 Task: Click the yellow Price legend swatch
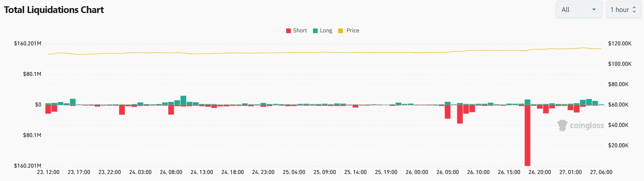(x=340, y=31)
